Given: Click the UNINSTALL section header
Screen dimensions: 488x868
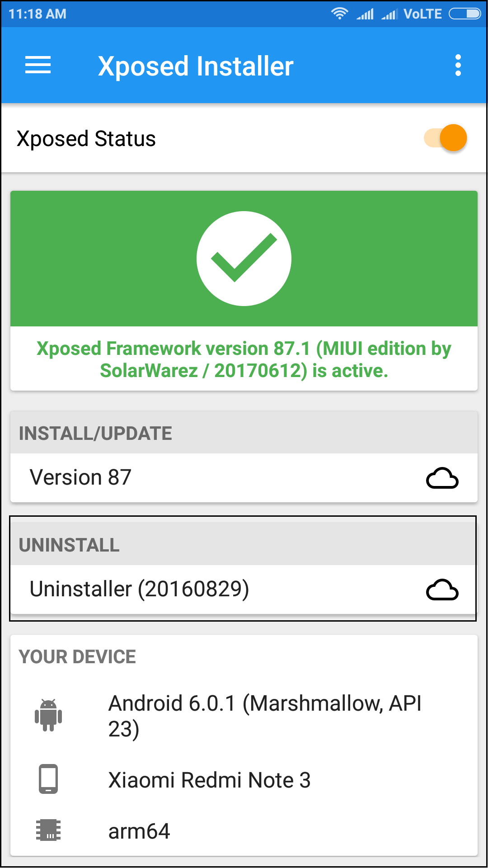Looking at the screenshot, I should (244, 544).
